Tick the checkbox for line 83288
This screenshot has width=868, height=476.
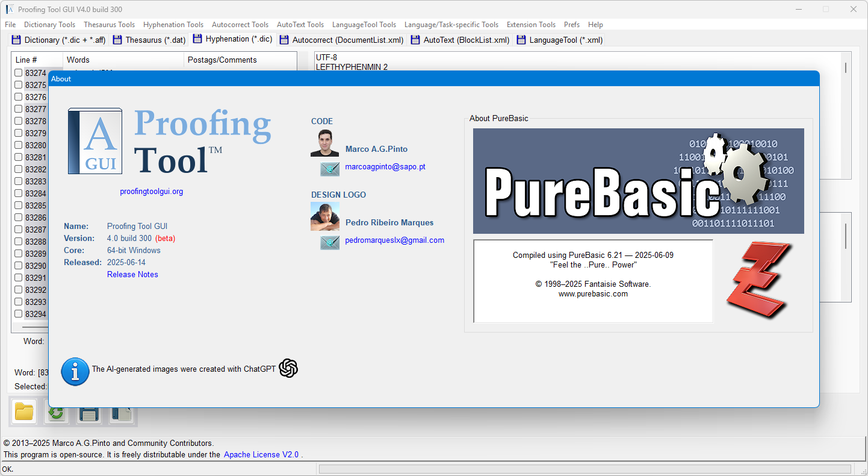(x=19, y=242)
